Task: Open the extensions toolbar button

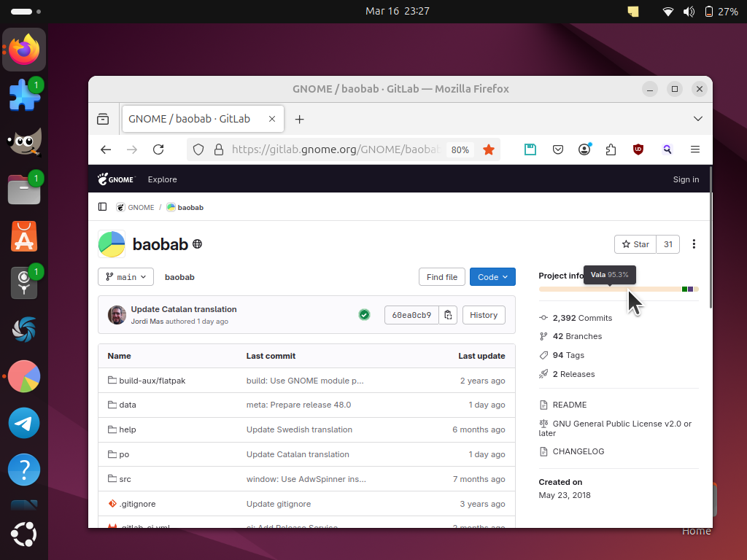Action: click(611, 149)
